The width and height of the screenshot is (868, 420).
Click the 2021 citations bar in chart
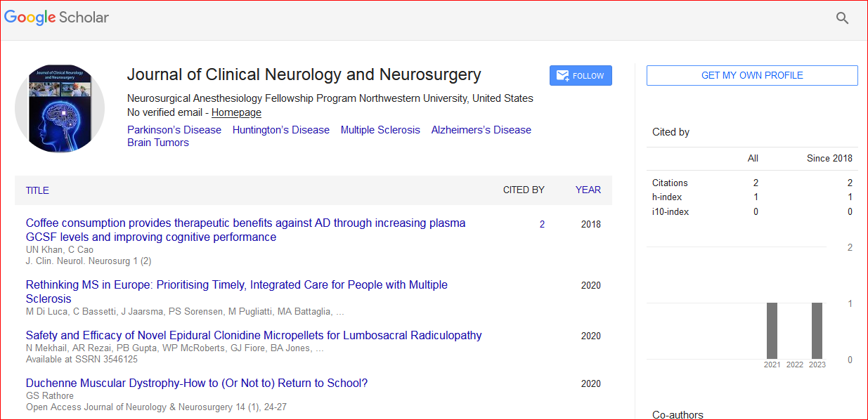pos(772,330)
